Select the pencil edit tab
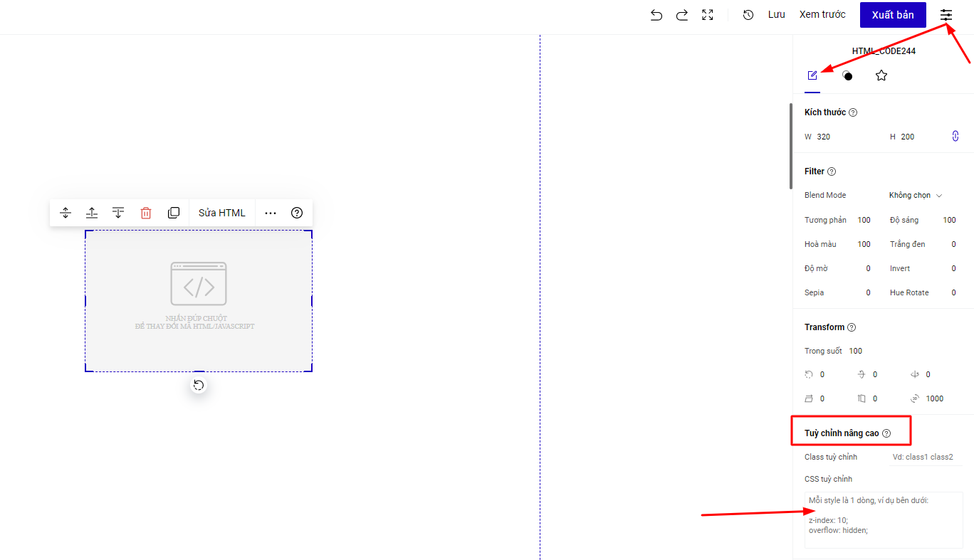The image size is (974, 560). (x=812, y=75)
